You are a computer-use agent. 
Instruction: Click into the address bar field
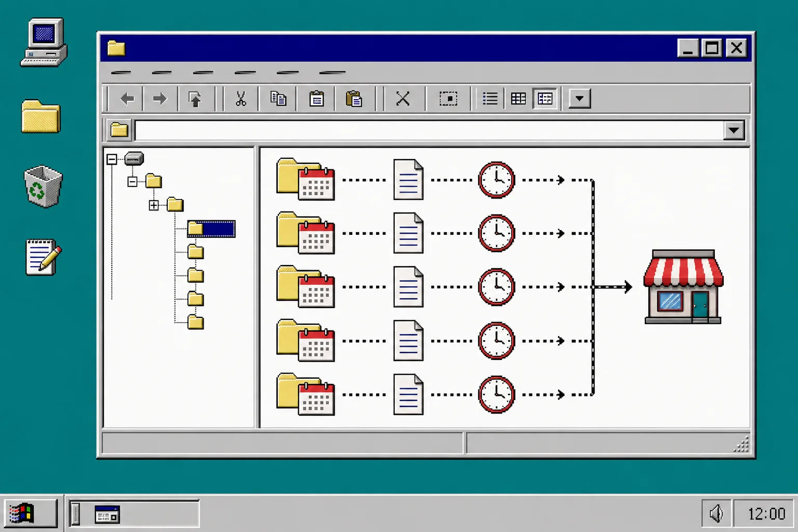click(429, 130)
